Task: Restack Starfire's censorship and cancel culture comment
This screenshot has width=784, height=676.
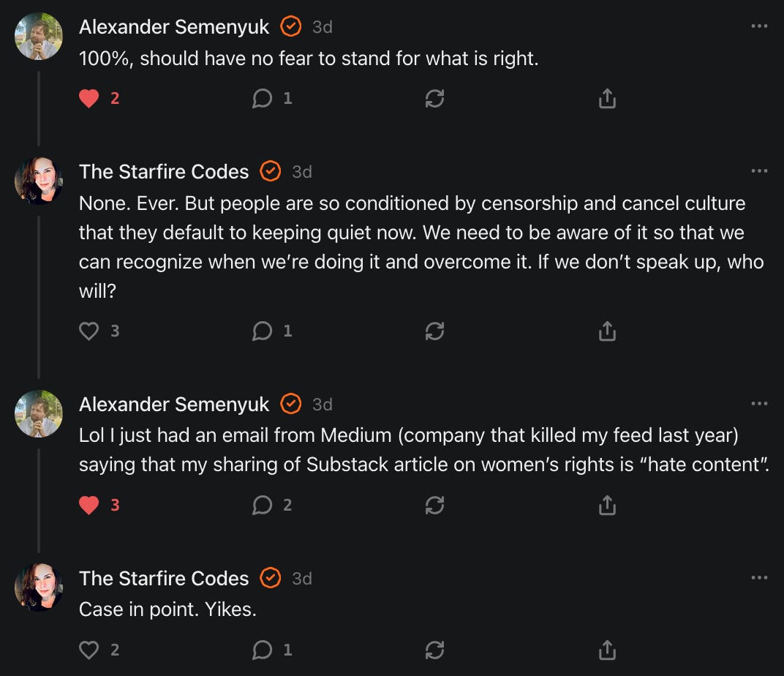Action: point(434,331)
